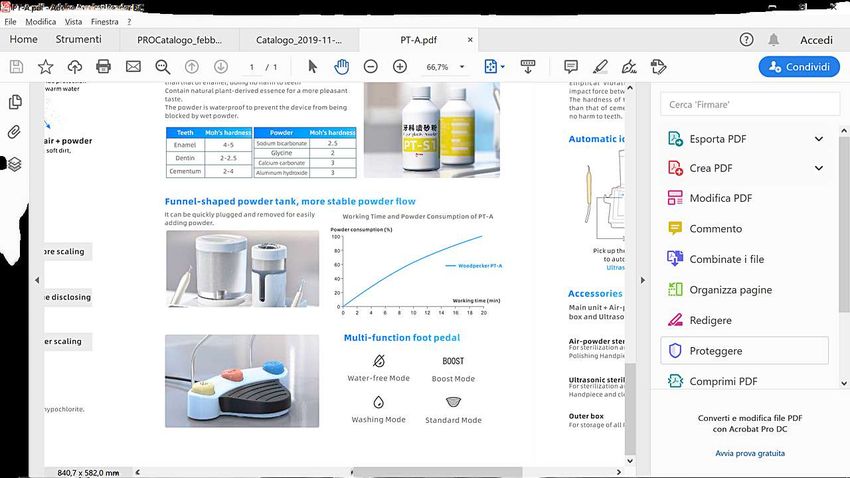Click the Condividi share button

[799, 67]
